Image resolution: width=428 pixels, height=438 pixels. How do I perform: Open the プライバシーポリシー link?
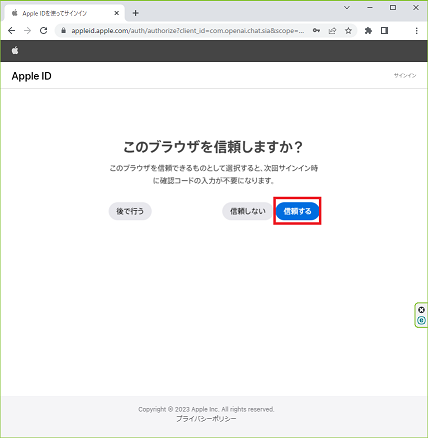pos(206,419)
